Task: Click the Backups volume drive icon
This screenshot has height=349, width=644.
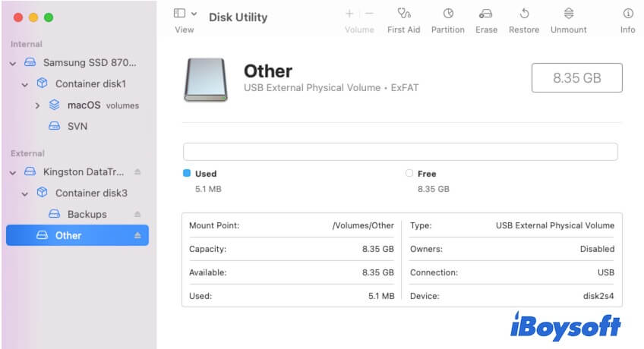Action: click(54, 214)
